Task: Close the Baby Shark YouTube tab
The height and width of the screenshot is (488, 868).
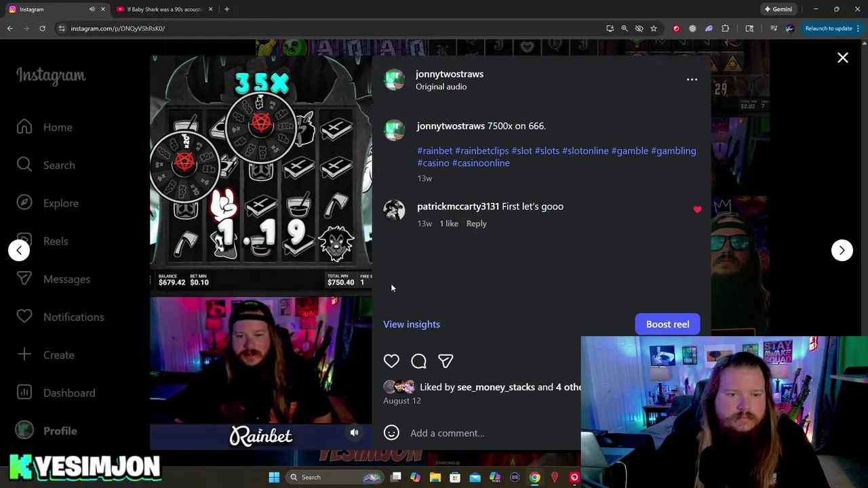Action: (210, 9)
